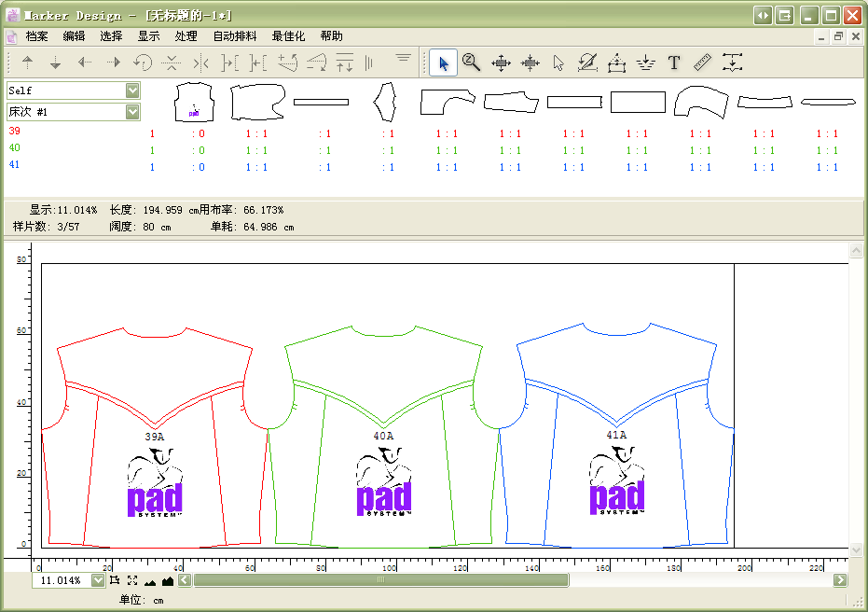868x612 pixels.
Task: Expand the Self fabric dropdown
Action: [x=132, y=90]
